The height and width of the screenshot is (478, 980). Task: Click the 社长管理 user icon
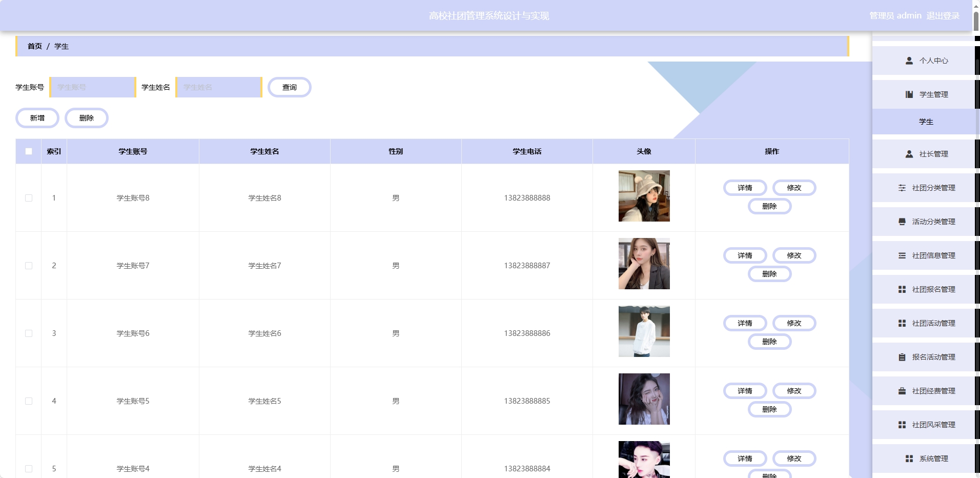click(x=909, y=154)
